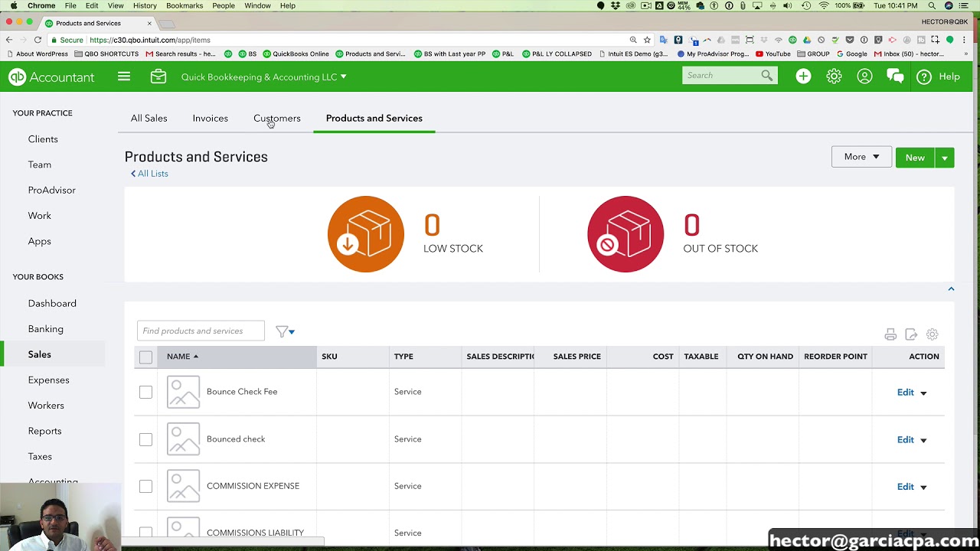Click the Apple menu icon

14,5
